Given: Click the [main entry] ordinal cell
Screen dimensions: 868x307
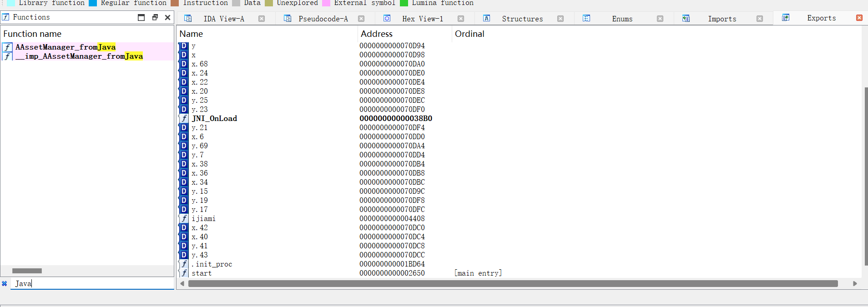Looking at the screenshot, I should click(x=478, y=273).
